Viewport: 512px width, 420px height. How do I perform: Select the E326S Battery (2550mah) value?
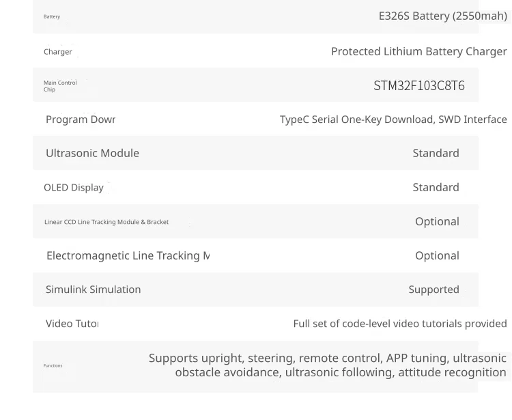443,16
